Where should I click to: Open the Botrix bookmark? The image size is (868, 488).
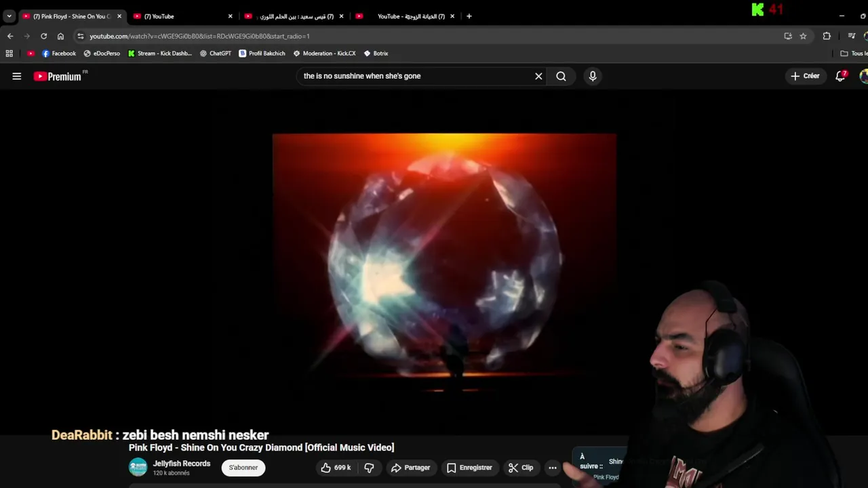pos(376,54)
